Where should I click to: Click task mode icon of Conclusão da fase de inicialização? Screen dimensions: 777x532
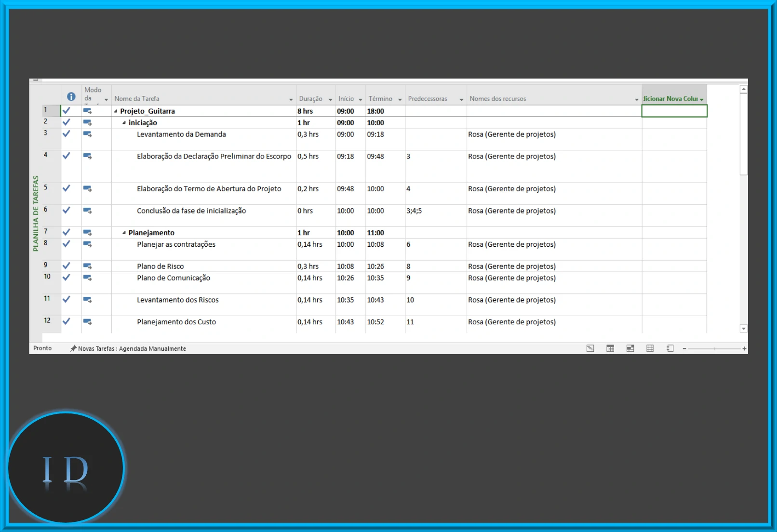(x=87, y=211)
